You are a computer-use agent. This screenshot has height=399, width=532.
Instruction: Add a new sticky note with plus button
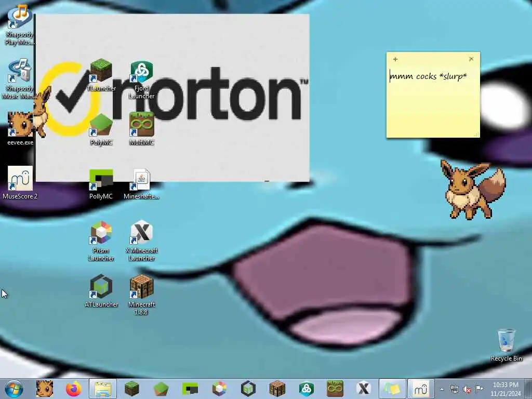(x=395, y=59)
